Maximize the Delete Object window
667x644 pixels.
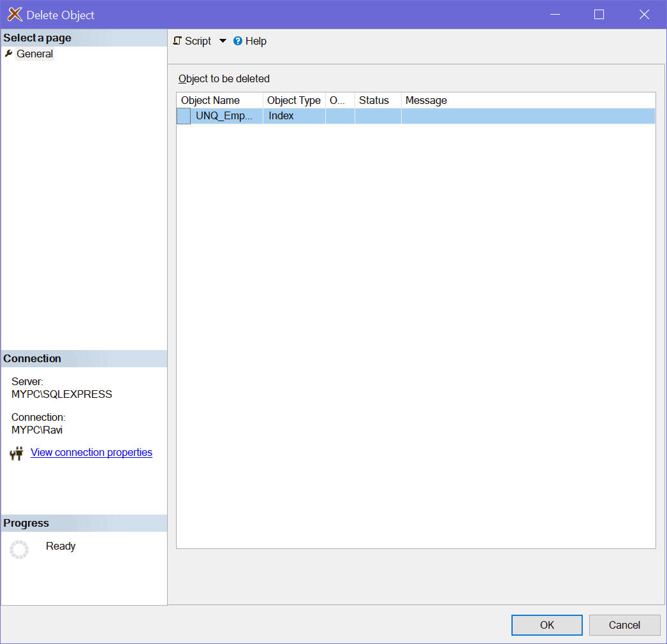pos(599,15)
